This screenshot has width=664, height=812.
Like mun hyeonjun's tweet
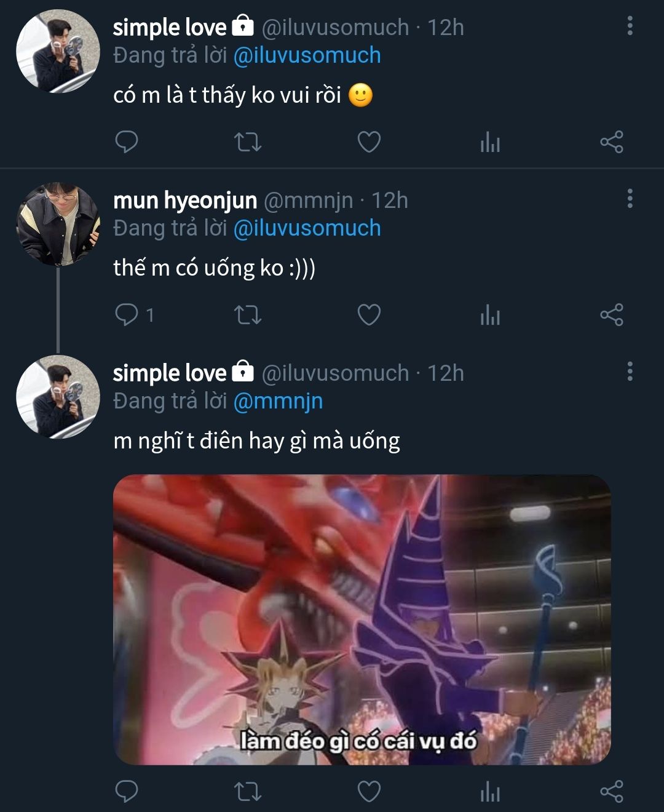(369, 315)
